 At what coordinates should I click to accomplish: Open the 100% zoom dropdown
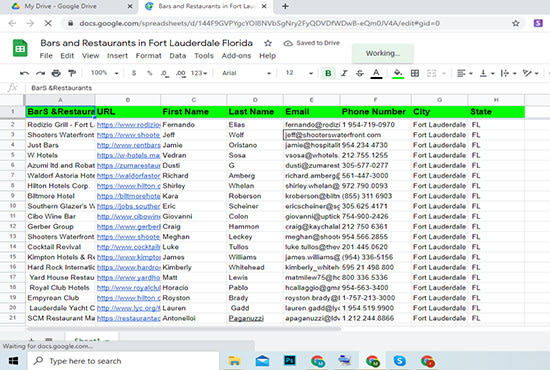click(x=105, y=73)
